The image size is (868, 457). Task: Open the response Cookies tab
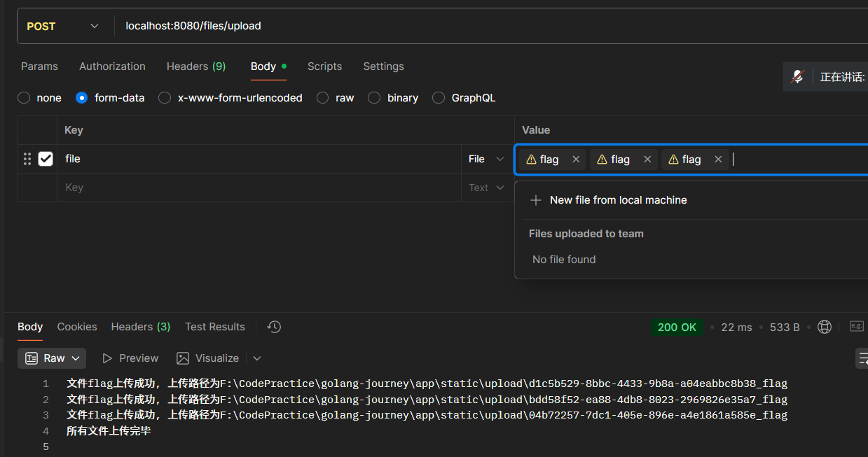[x=77, y=327]
